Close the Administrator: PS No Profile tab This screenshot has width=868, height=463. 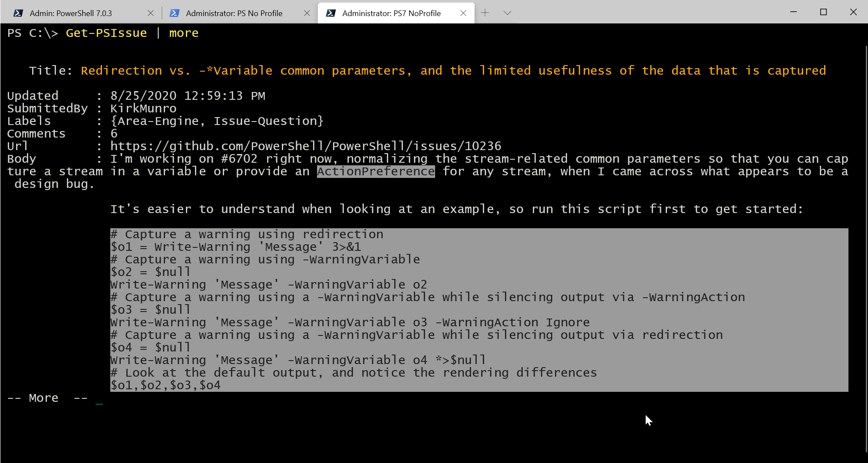click(x=307, y=13)
